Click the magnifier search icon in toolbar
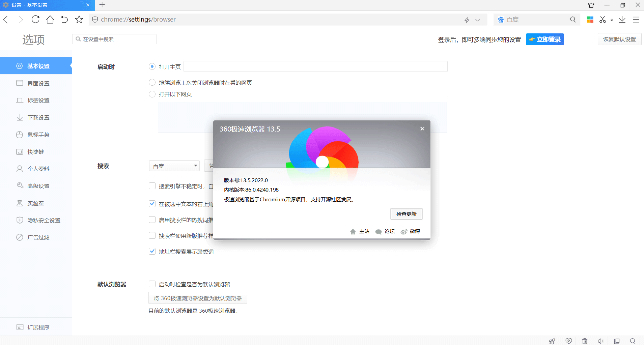Screen dimensions: 644x345 point(573,20)
